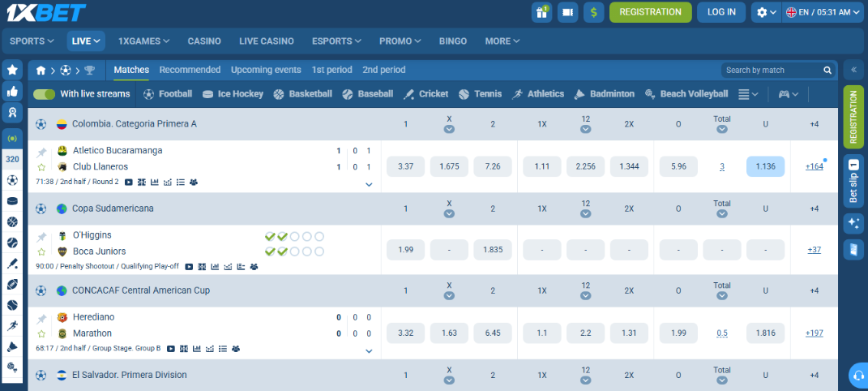
Task: Open the AI sparkle icon in right sidebar
Action: 853,224
